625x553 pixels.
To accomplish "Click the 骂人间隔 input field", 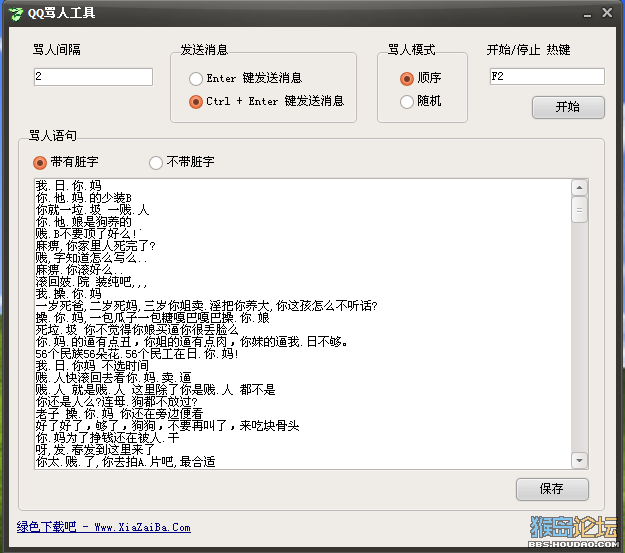I will pyautogui.click(x=93, y=77).
